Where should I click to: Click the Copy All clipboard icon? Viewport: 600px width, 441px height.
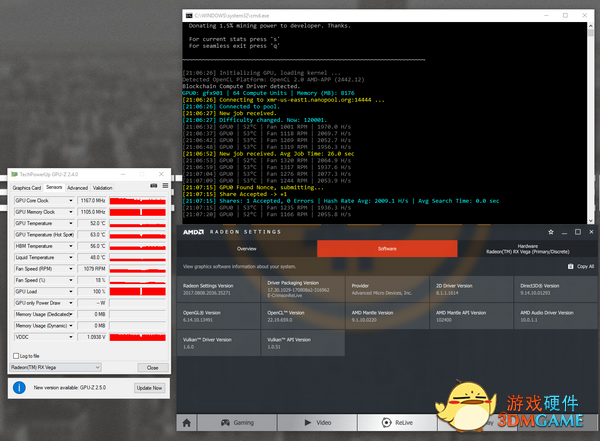[571, 266]
